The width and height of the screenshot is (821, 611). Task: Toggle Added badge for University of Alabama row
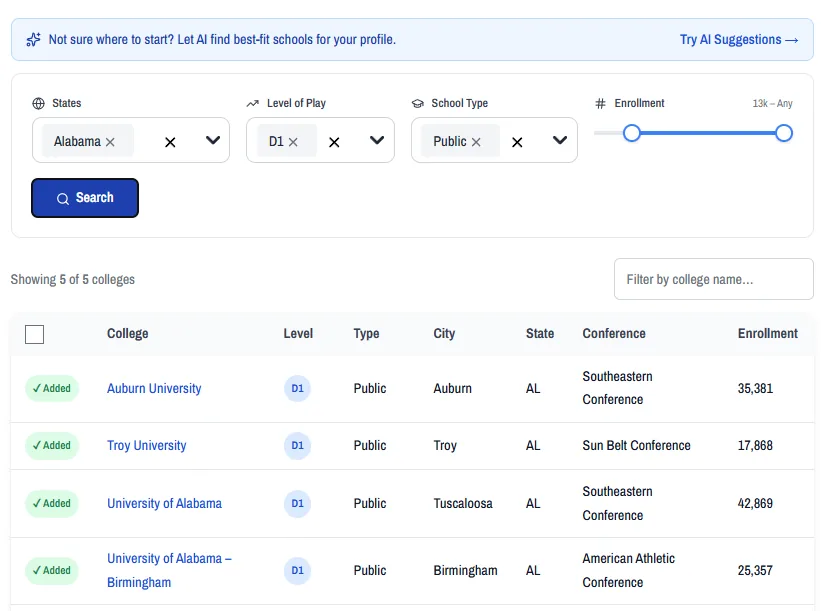click(52, 504)
